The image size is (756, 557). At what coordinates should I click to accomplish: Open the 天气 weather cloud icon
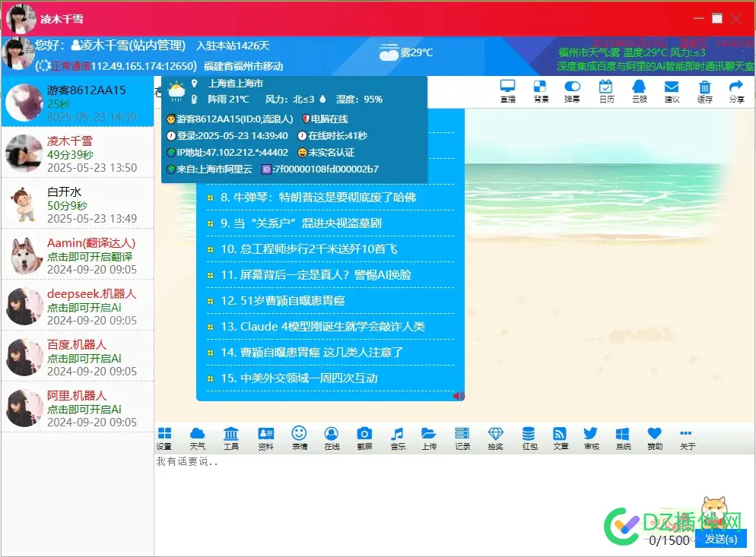197,438
